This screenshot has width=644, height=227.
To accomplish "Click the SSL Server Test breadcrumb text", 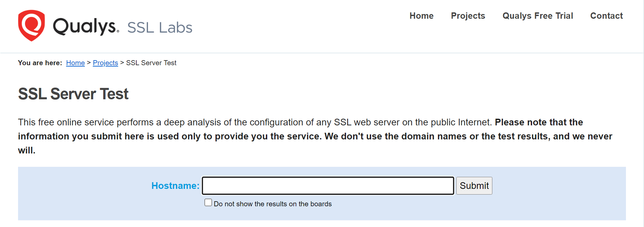I will point(151,63).
